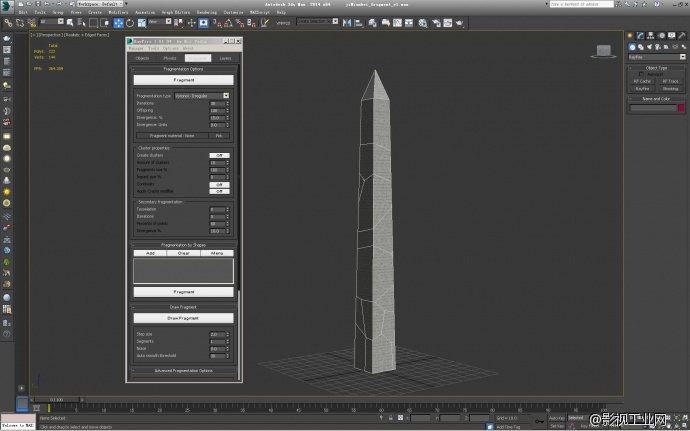Open the Modify panel tab icon
690x431 pixels.
point(641,36)
